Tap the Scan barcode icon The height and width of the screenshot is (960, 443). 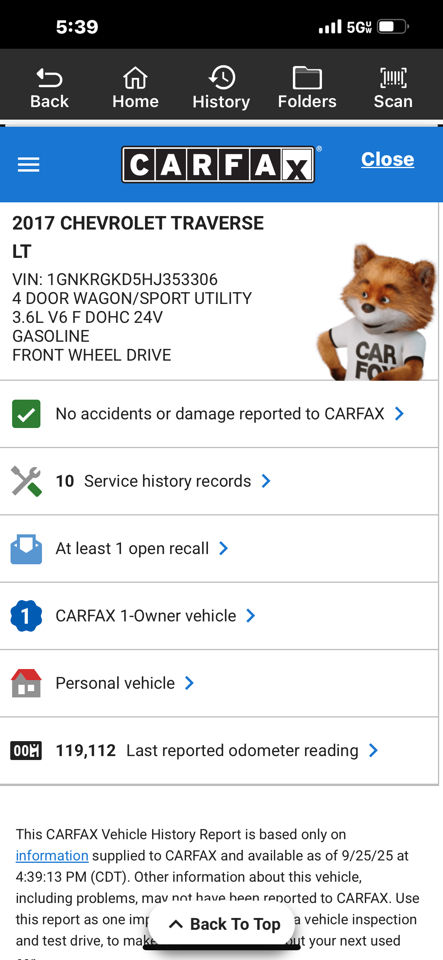pos(393,77)
